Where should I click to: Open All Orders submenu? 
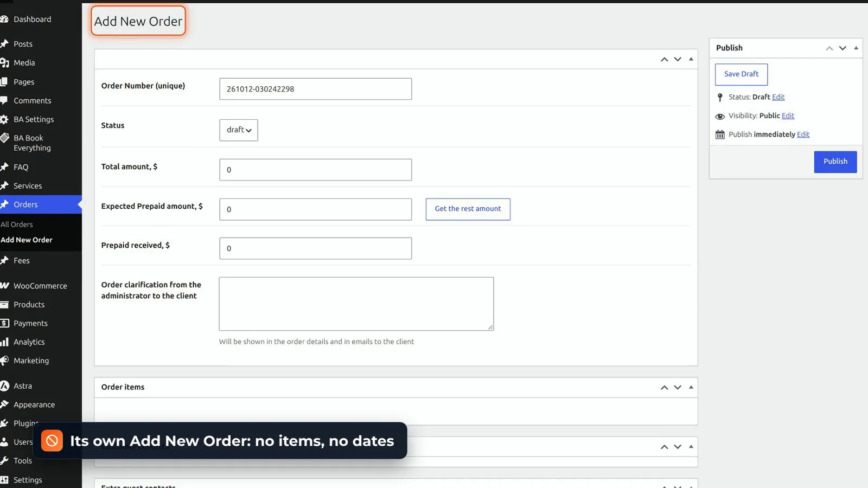[17, 224]
